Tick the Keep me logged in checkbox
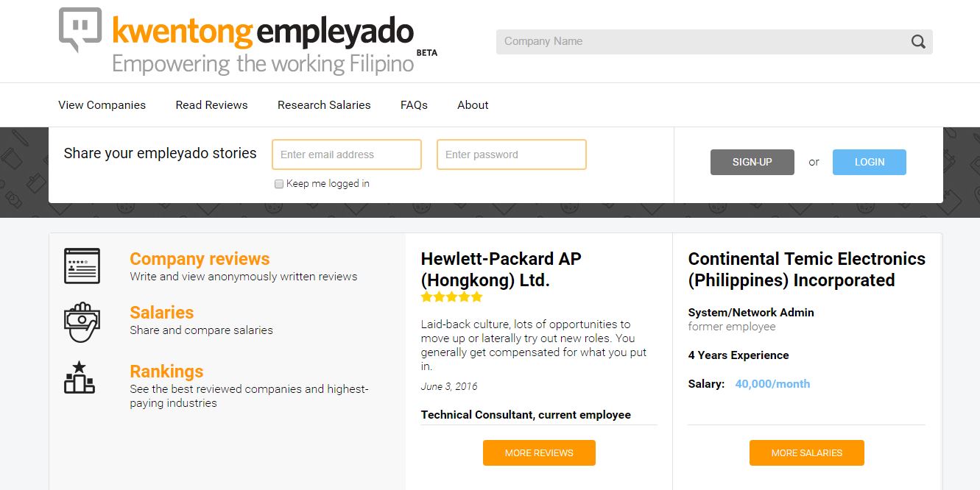The height and width of the screenshot is (490, 980). pyautogui.click(x=279, y=184)
